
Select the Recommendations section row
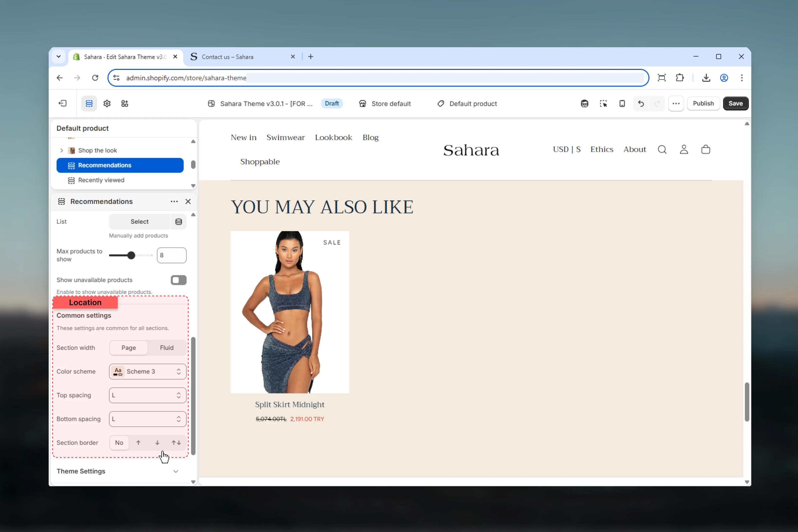point(120,165)
